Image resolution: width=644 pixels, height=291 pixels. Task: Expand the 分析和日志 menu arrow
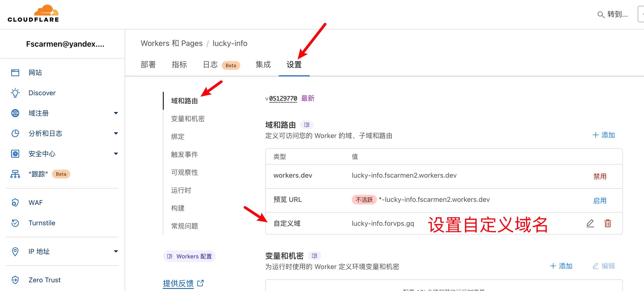tap(116, 133)
